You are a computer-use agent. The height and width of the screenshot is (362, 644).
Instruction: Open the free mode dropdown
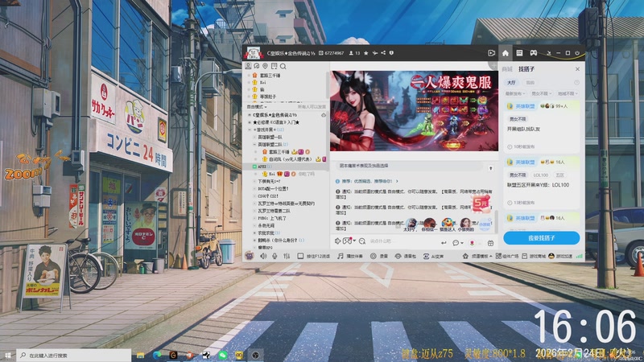click(x=256, y=107)
